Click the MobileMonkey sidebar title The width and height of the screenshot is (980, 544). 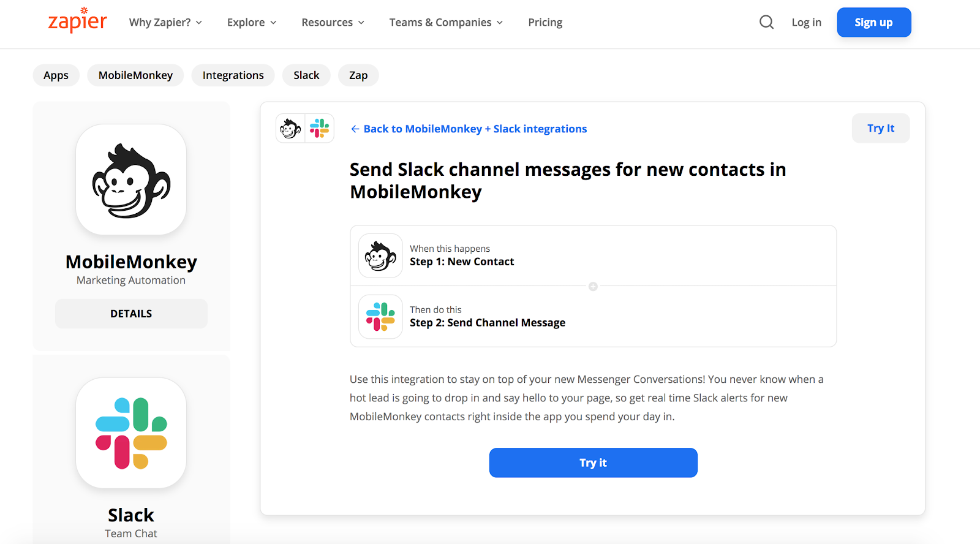pos(131,262)
